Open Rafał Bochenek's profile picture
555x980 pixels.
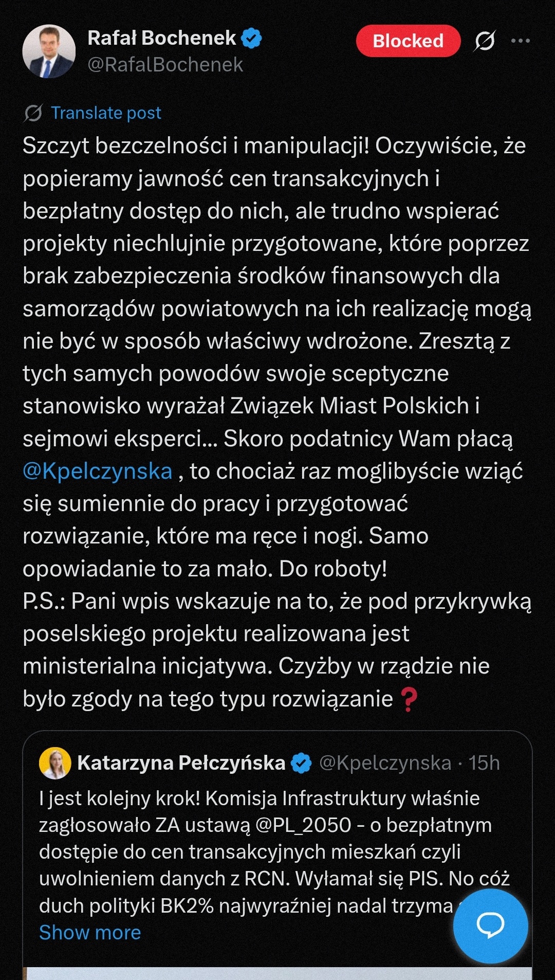click(49, 51)
